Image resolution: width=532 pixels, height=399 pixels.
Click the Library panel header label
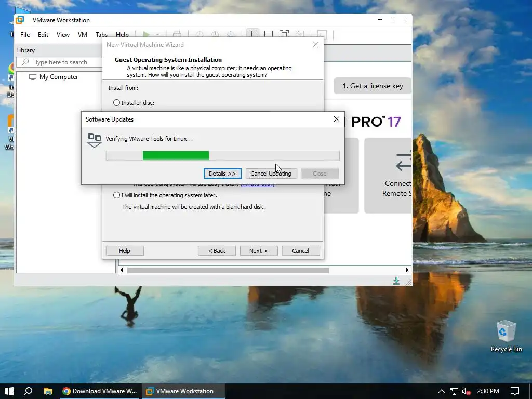[25, 50]
